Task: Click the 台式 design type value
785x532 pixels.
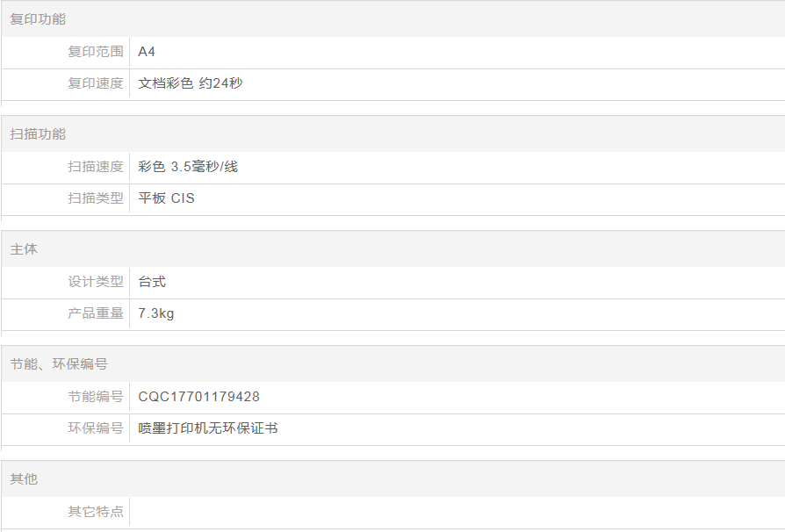Action: 152,282
